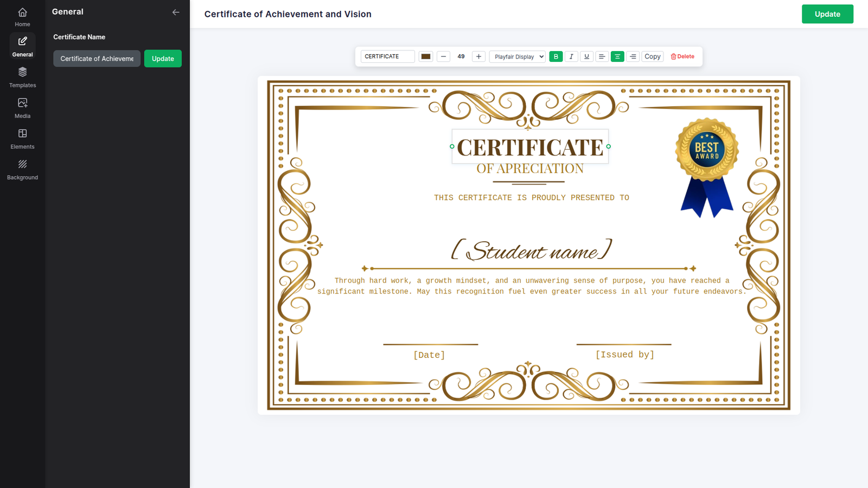The width and height of the screenshot is (868, 488).
Task: Click the Certificate Name input field
Action: [97, 59]
